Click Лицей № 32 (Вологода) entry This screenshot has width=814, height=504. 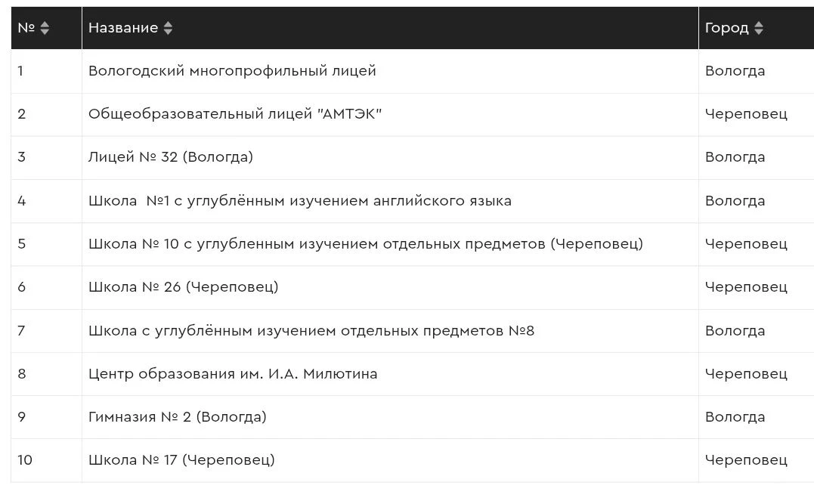170,156
